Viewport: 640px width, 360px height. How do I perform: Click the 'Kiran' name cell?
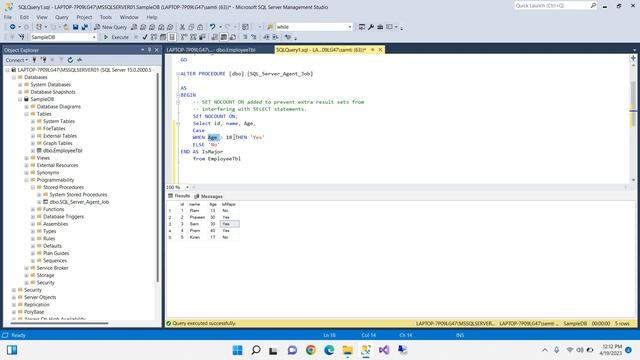195,237
